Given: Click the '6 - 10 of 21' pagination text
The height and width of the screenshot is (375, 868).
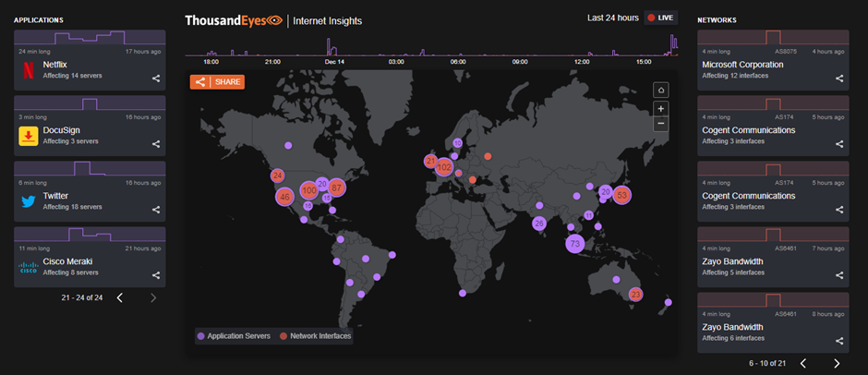Looking at the screenshot, I should pyautogui.click(x=767, y=363).
